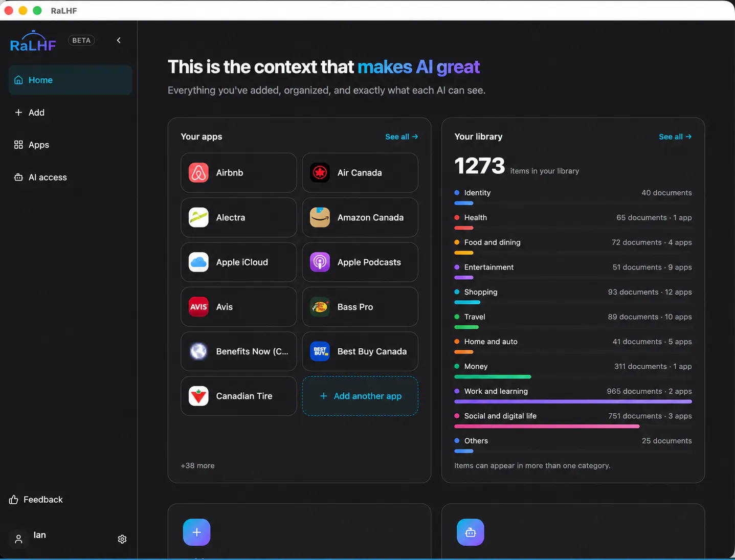Select the Shopping library category
This screenshot has height=560, width=735.
573,296
